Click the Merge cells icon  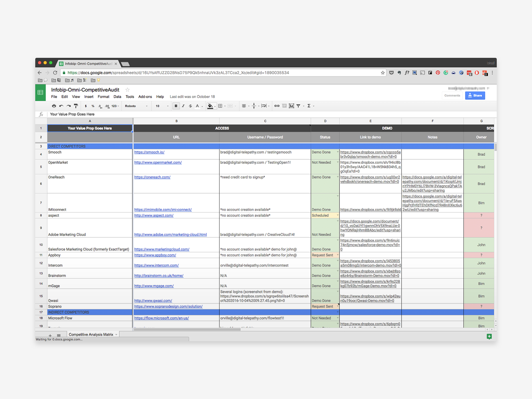point(230,106)
